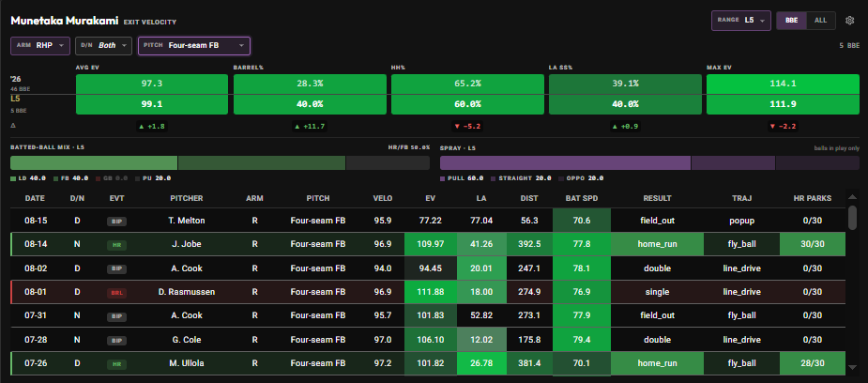Select pitcher T. Melton cell
This screenshot has width=868, height=383.
[187, 221]
